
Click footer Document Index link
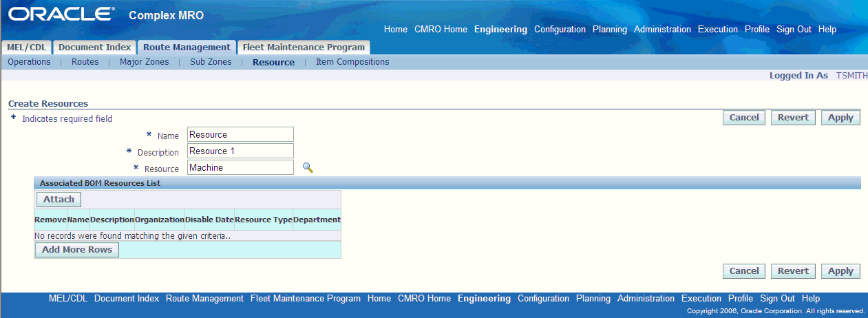pyautogui.click(x=127, y=299)
